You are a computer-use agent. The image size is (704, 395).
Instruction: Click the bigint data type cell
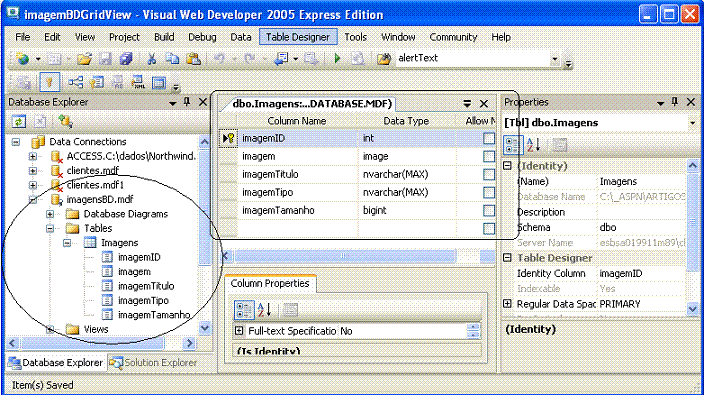(x=407, y=211)
